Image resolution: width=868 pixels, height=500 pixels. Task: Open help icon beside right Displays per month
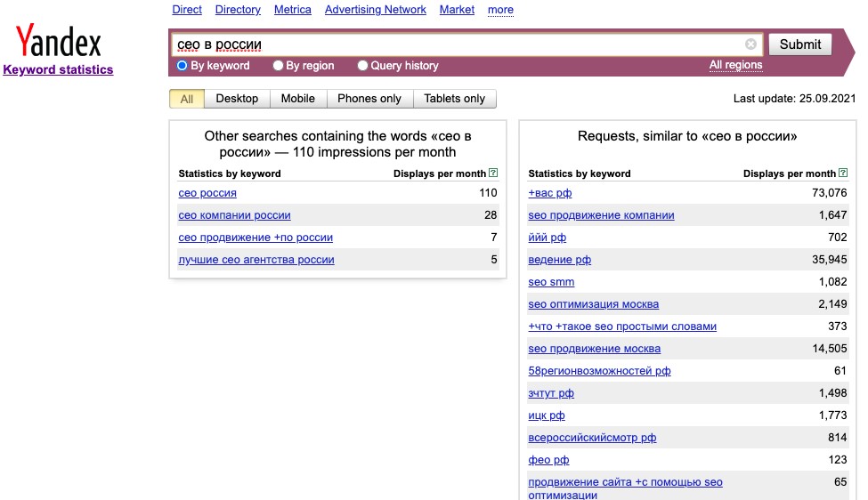tap(843, 173)
